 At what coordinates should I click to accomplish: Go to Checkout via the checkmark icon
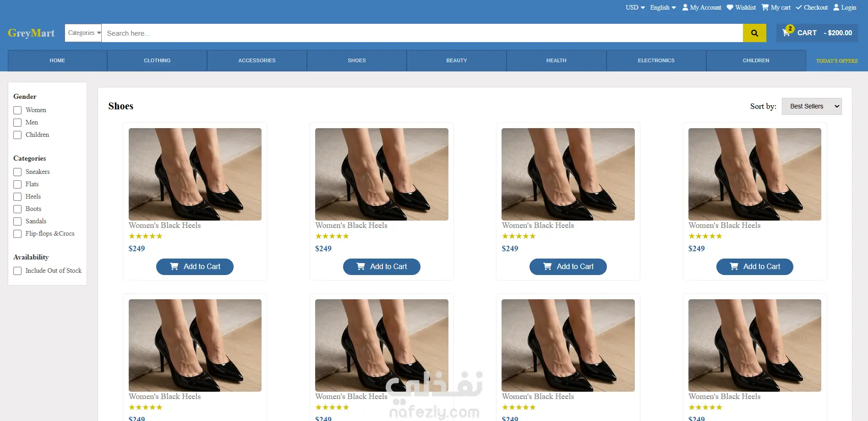tap(812, 7)
